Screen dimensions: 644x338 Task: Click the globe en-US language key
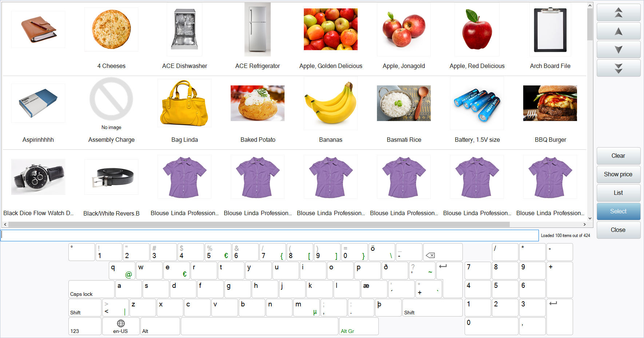[121, 326]
